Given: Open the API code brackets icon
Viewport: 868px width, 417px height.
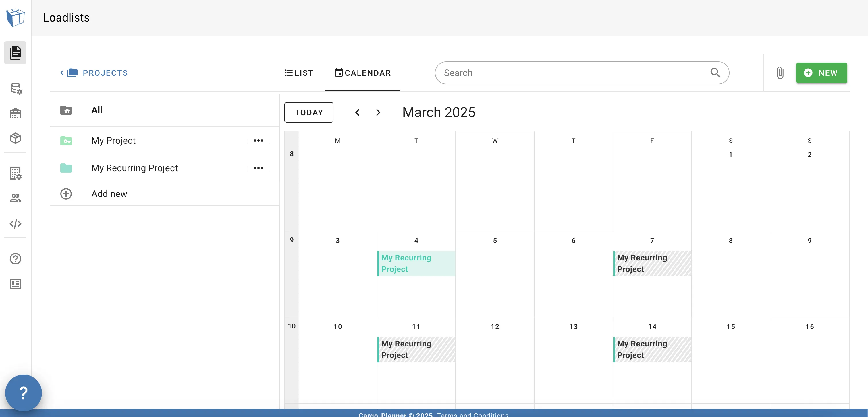Looking at the screenshot, I should click(16, 223).
